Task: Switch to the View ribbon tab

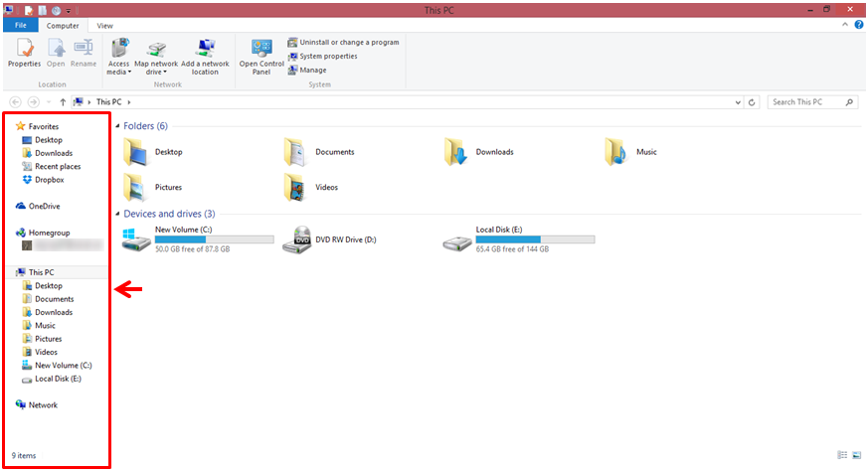Action: click(104, 26)
